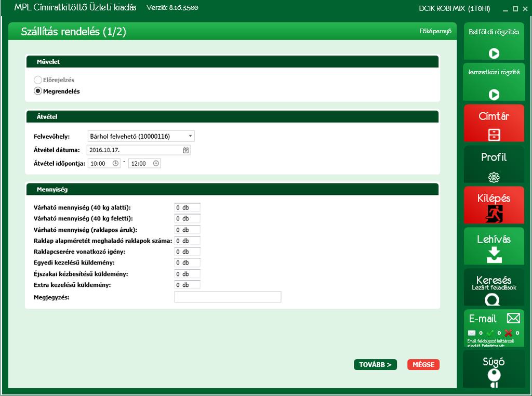Expand the Felvevőhely dropdown
This screenshot has height=396, width=532.
click(x=190, y=136)
